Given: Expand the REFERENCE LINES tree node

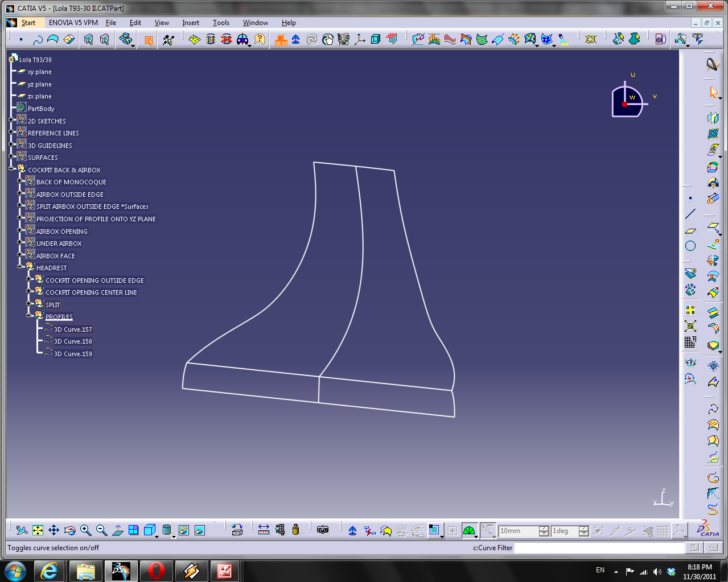Looking at the screenshot, I should [x=11, y=132].
